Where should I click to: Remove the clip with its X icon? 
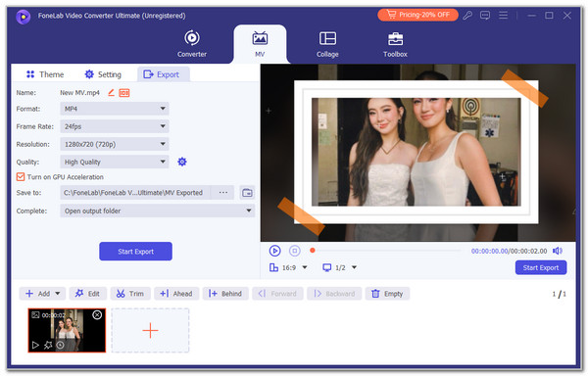tap(97, 315)
